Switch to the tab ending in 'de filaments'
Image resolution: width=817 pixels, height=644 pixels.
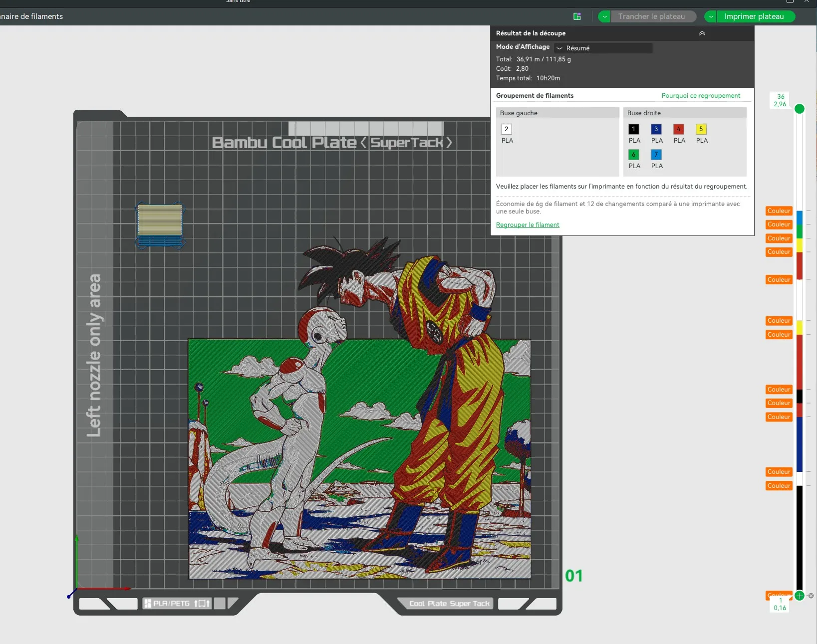(31, 16)
